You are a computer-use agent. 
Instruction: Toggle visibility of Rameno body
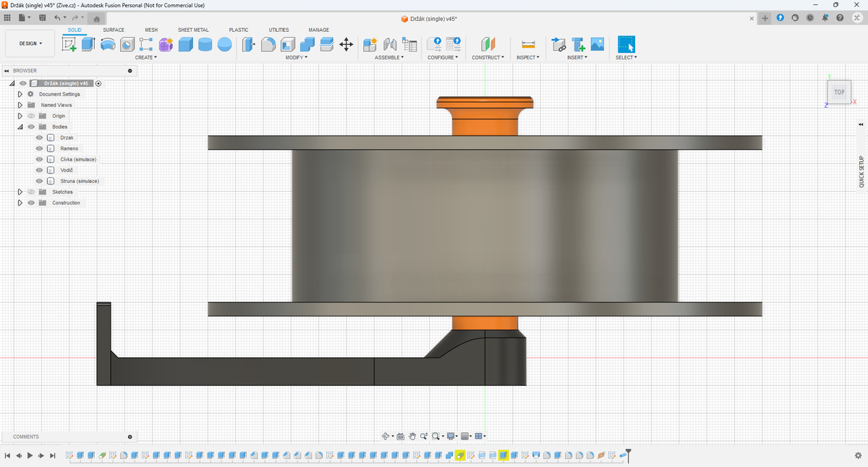[x=40, y=148]
